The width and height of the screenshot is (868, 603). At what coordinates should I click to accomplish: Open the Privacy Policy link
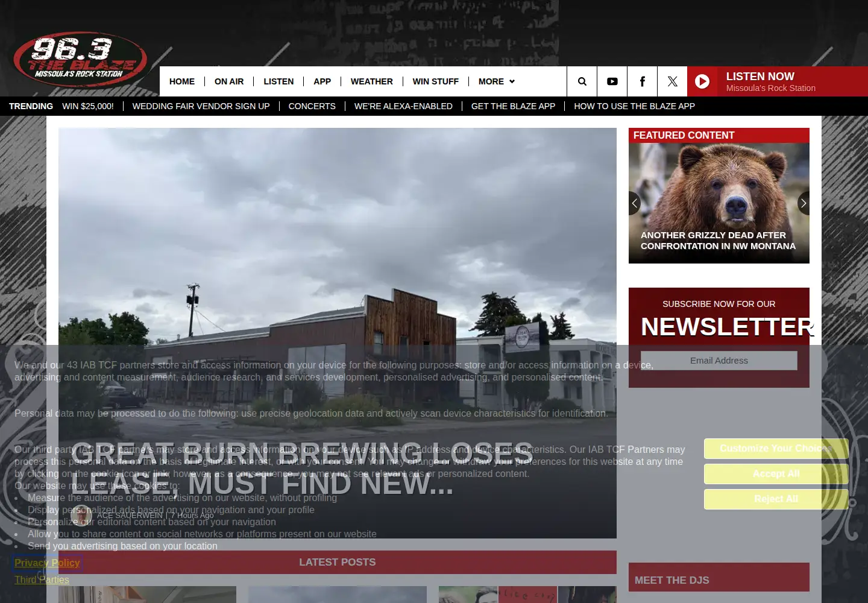[x=47, y=563]
